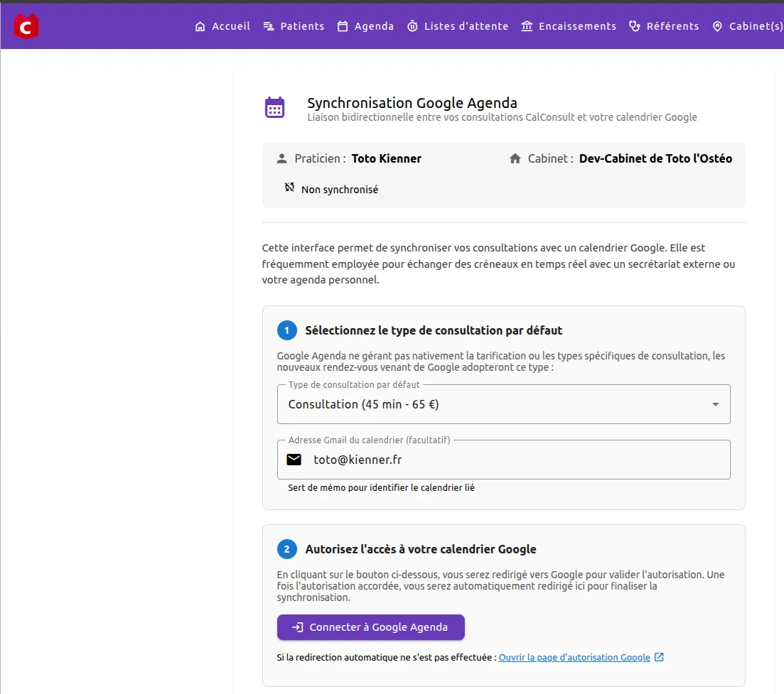Image resolution: width=784 pixels, height=694 pixels.
Task: Click helper text Sert de mémo
Action: [x=381, y=488]
